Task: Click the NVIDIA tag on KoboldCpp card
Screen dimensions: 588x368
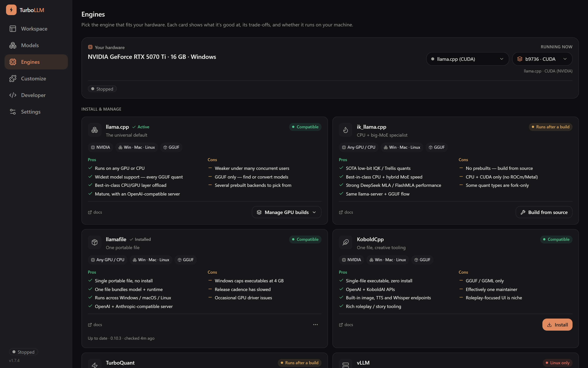Action: tap(351, 260)
